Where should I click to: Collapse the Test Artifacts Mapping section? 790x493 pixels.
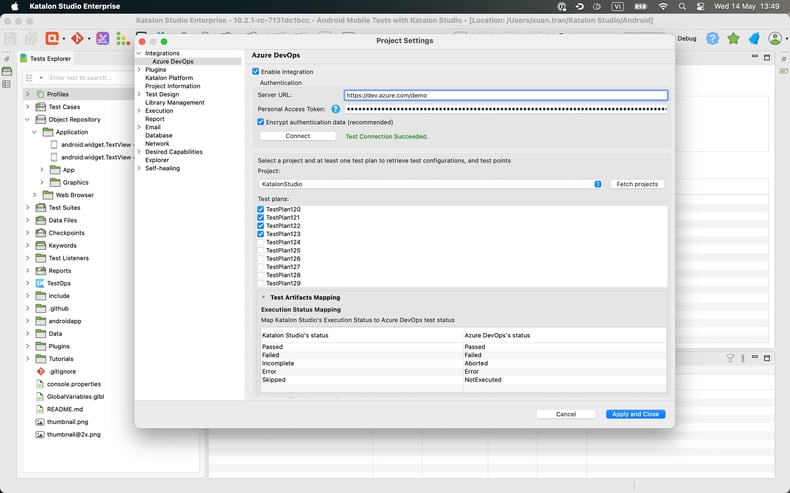point(264,298)
